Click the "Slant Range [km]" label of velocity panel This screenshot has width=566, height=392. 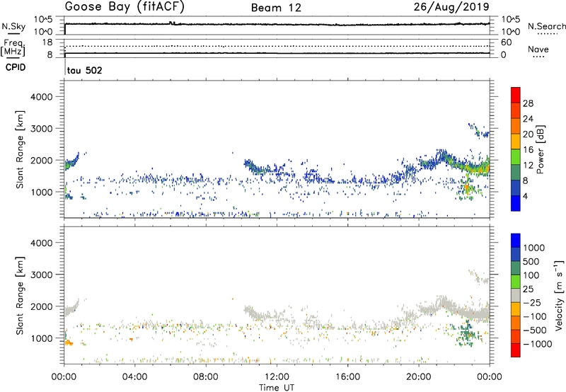pyautogui.click(x=20, y=296)
